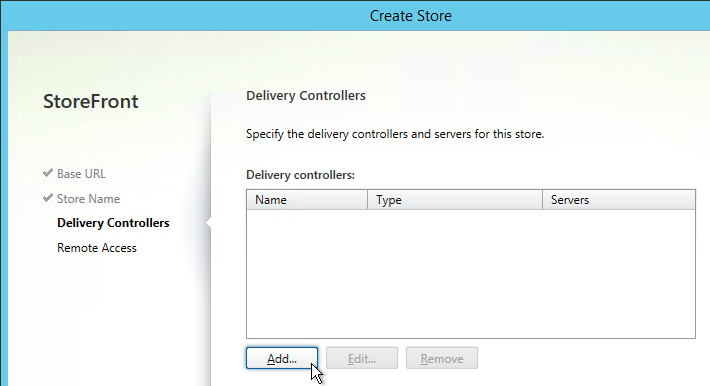Click the Delivery Controllers page heading

[306, 96]
